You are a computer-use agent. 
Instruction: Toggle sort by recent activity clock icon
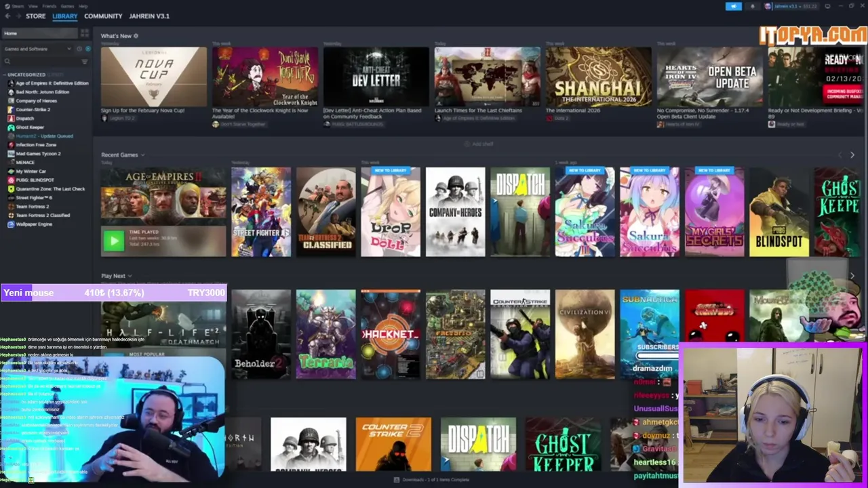coord(79,49)
